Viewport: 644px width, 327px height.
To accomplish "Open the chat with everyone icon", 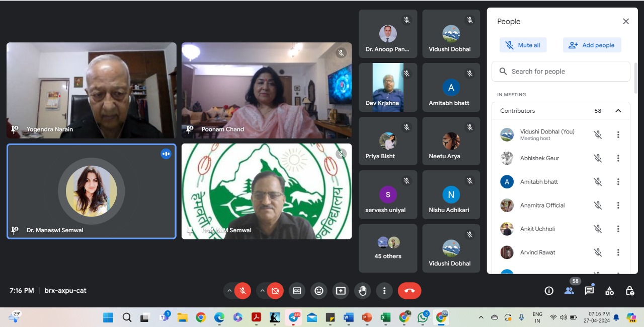I will pyautogui.click(x=589, y=291).
